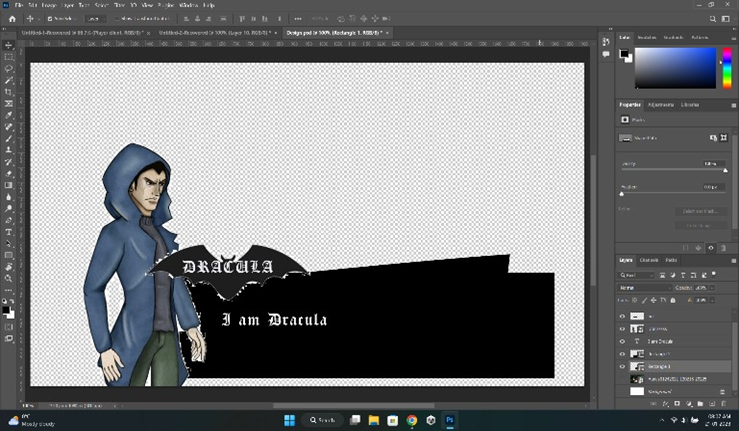Switch to the Channels tab
The image size is (739, 431).
649,261
